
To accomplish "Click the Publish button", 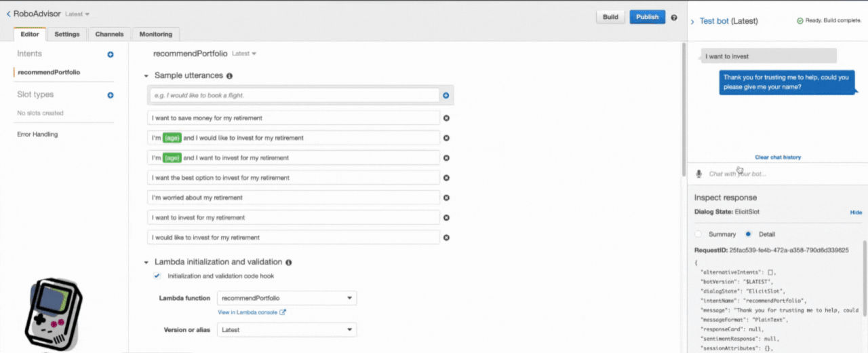I will [x=647, y=17].
